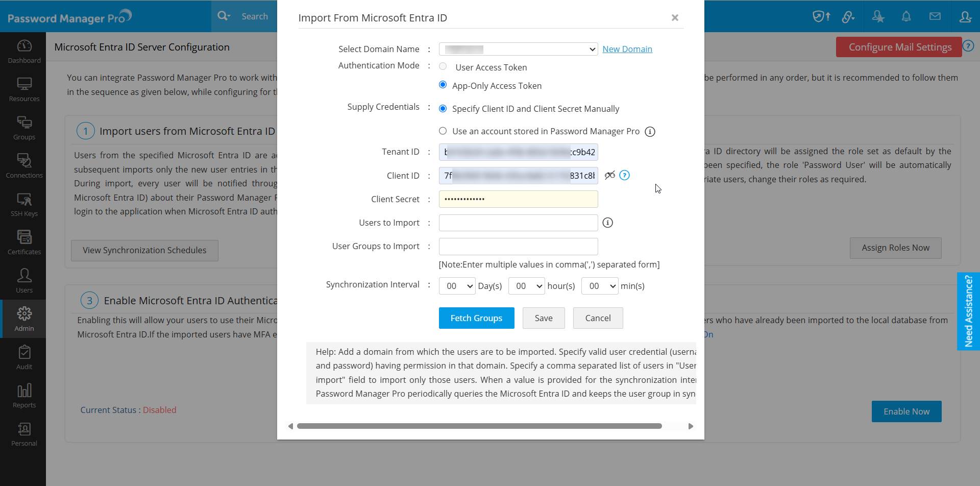
Task: Click the hide/show Client ID eye icon
Action: [x=609, y=176]
